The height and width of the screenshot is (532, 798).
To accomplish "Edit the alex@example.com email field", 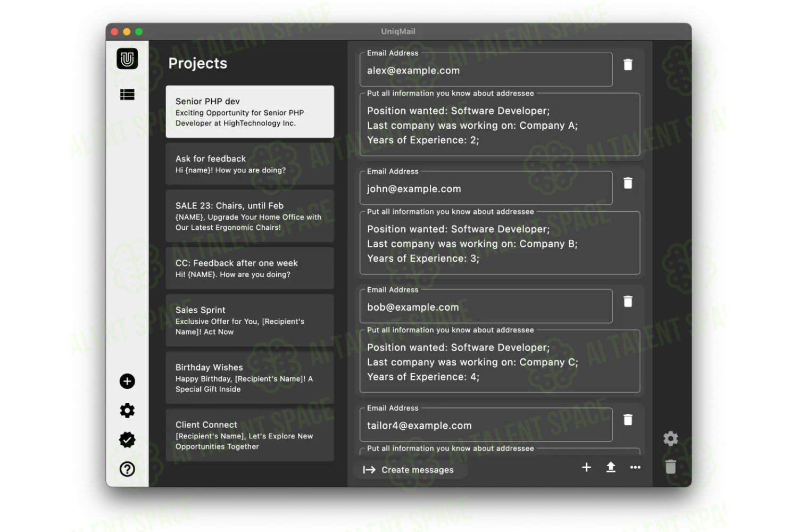I will 486,70.
